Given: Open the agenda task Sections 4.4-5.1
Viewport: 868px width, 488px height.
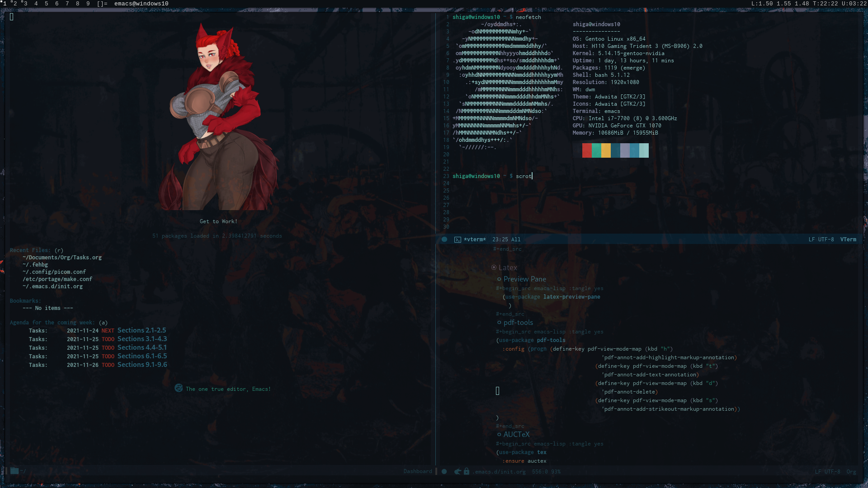Looking at the screenshot, I should click(x=142, y=347).
